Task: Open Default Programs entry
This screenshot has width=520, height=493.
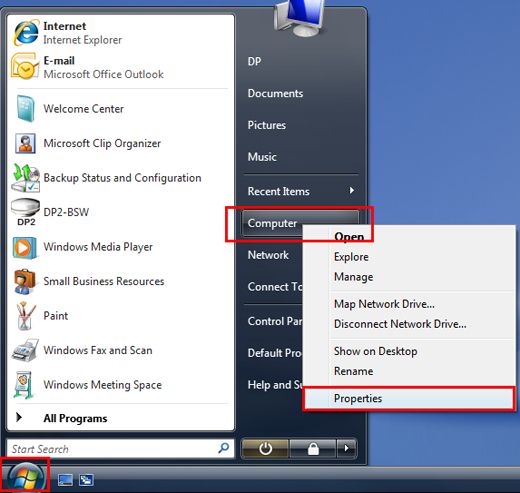Action: pos(275,353)
